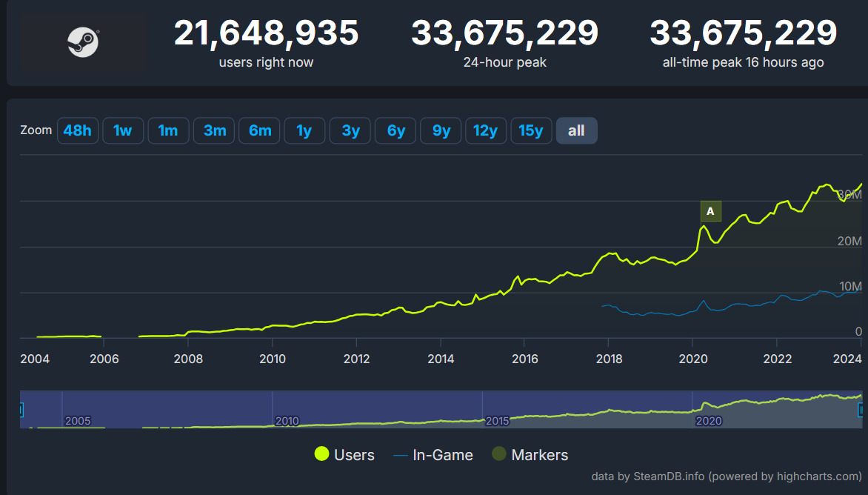Image resolution: width=868 pixels, height=495 pixels.
Task: Choose the 3m zoom option
Action: point(214,131)
